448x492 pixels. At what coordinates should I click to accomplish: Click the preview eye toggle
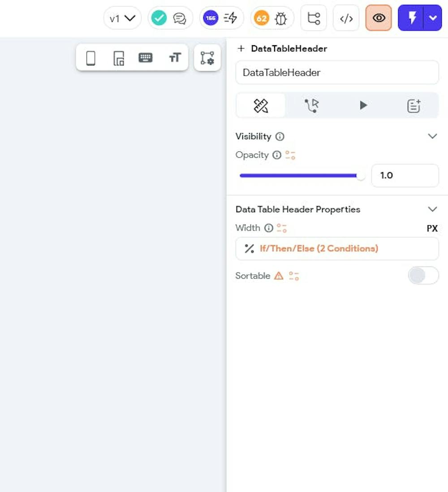(x=378, y=18)
